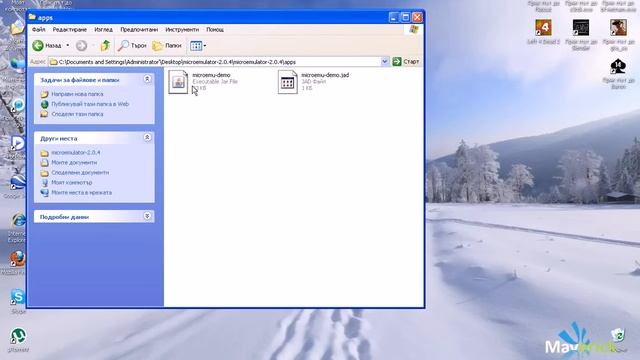Open the Favorites menu
This screenshot has width=640, height=360.
point(139,29)
